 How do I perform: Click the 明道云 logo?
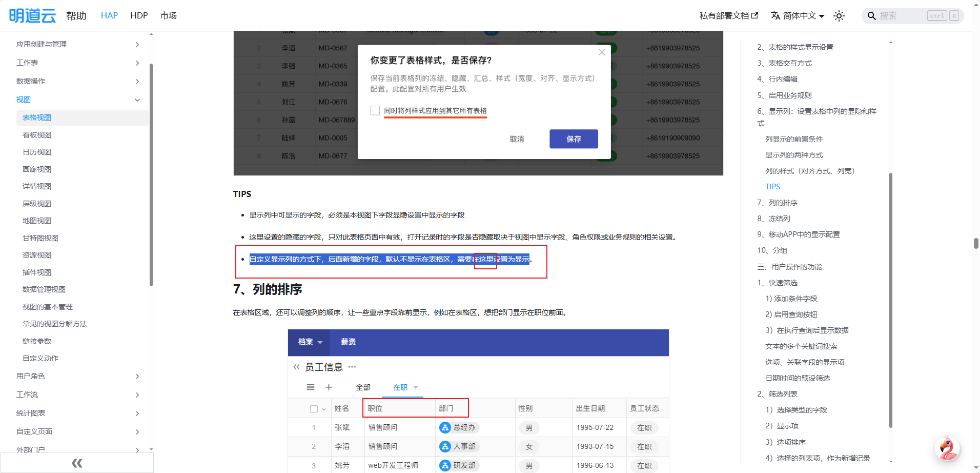tap(32, 16)
